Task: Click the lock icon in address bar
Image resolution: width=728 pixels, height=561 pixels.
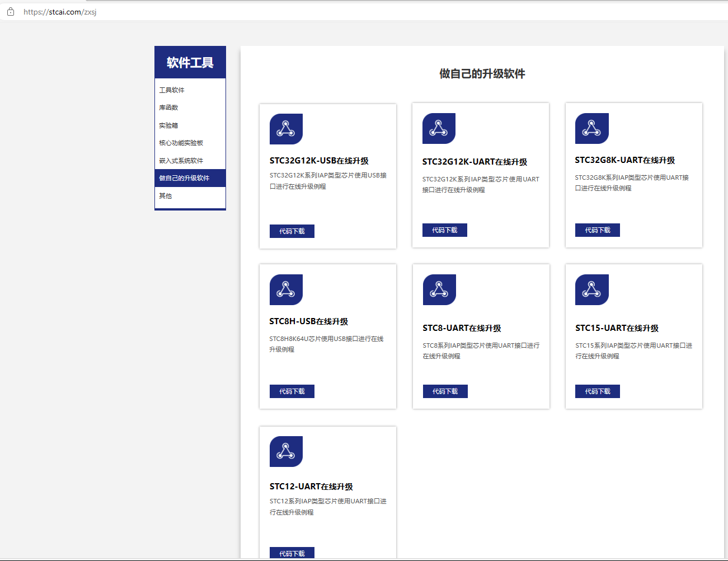Action: 11,12
